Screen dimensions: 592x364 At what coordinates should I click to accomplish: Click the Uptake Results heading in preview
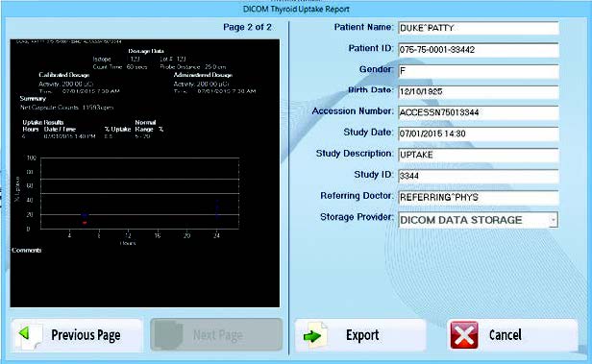coord(43,122)
